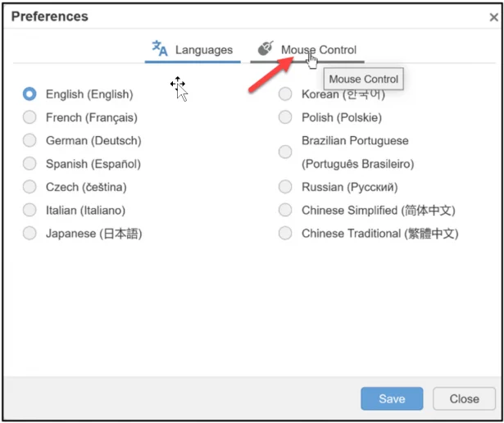Image resolution: width=504 pixels, height=423 pixels.
Task: Pick Spanish (Español) radio button
Action: pos(30,163)
